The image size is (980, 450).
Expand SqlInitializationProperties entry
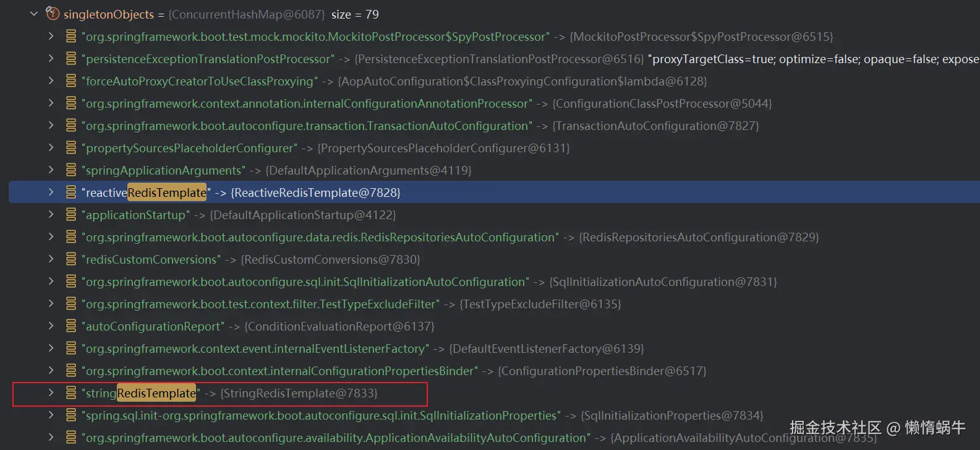point(51,415)
